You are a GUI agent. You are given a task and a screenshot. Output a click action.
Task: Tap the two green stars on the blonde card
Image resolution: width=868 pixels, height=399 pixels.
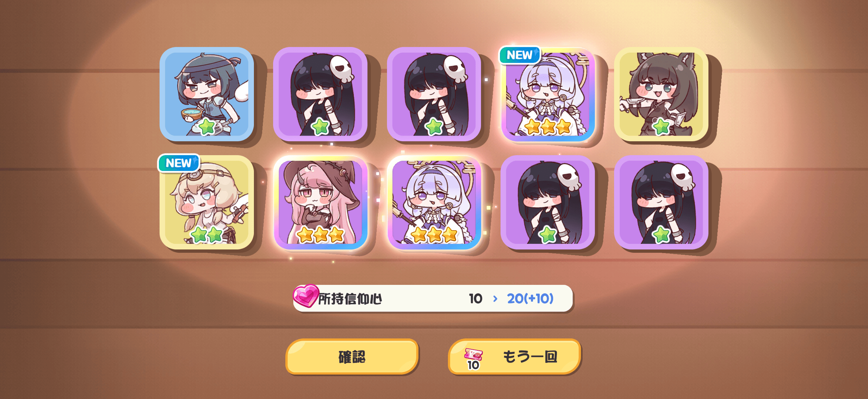coord(207,234)
